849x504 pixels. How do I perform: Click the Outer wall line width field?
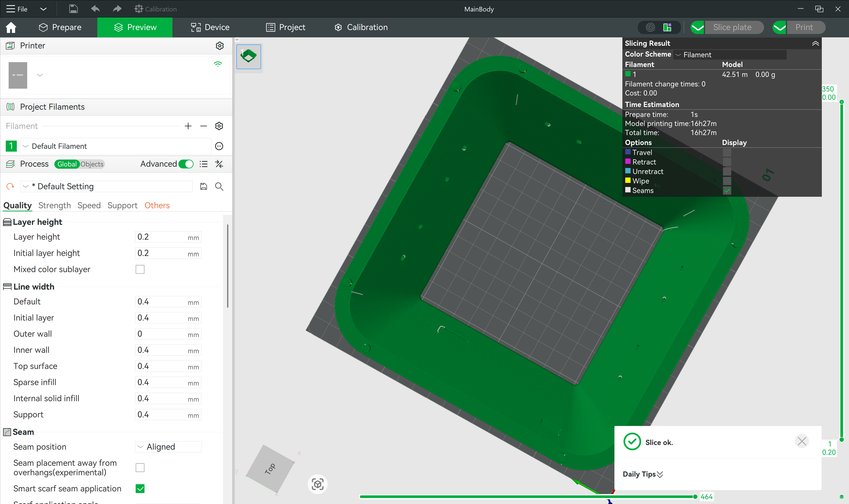(x=168, y=334)
